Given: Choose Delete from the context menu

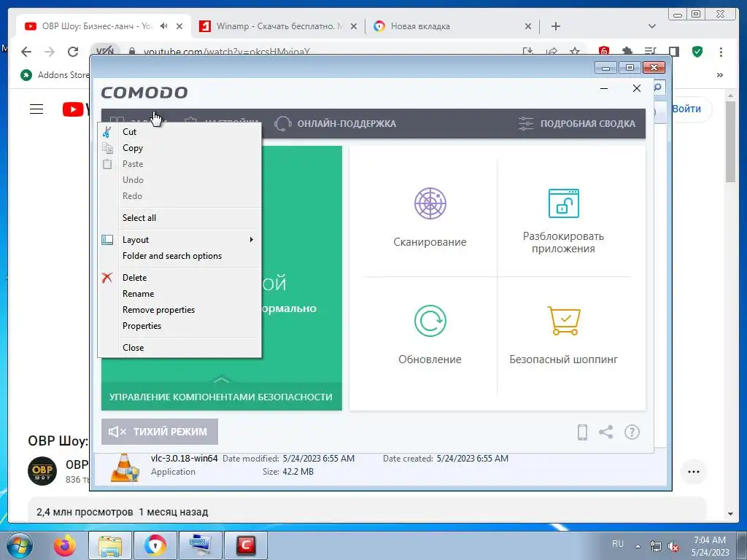Looking at the screenshot, I should tap(179, 278).
